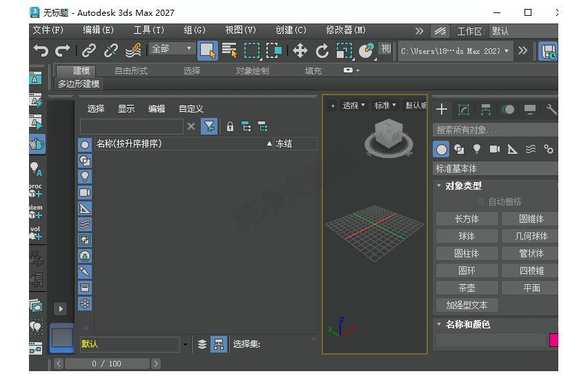Toggle display of space warps filter
This screenshot has height=376, width=588.
85,224
